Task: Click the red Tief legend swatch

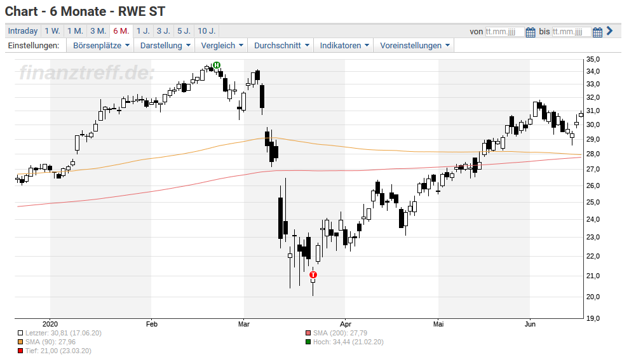Action: coord(20,351)
